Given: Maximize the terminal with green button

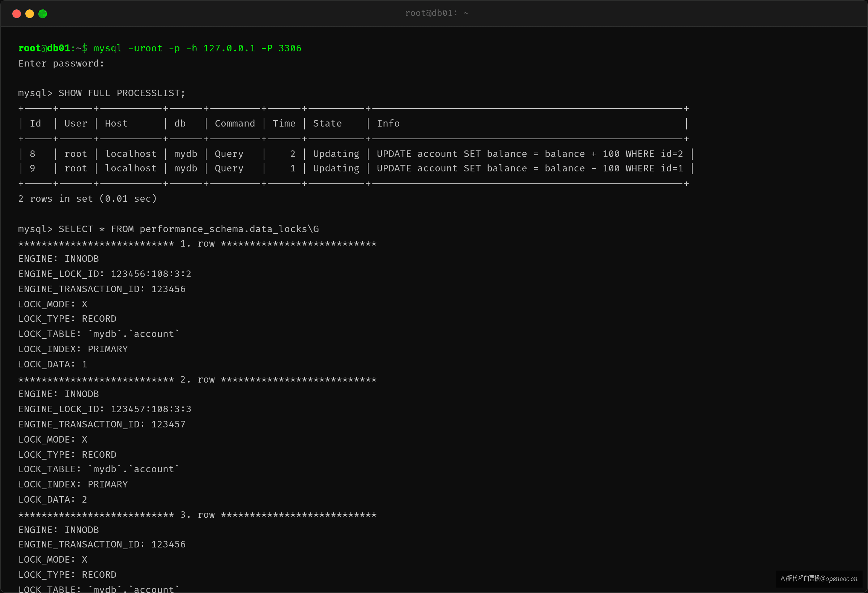Looking at the screenshot, I should click(43, 14).
